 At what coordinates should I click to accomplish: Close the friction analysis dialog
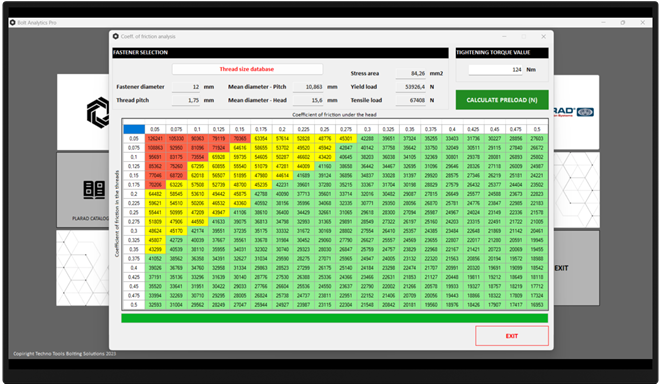click(543, 37)
